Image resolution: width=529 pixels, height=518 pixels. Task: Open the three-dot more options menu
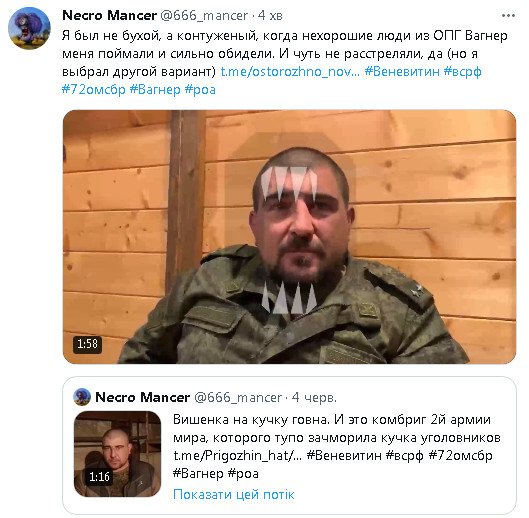pos(508,16)
